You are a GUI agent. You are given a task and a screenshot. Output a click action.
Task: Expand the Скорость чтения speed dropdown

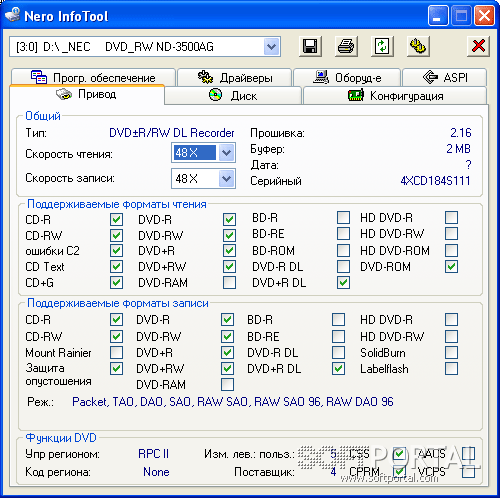227,153
